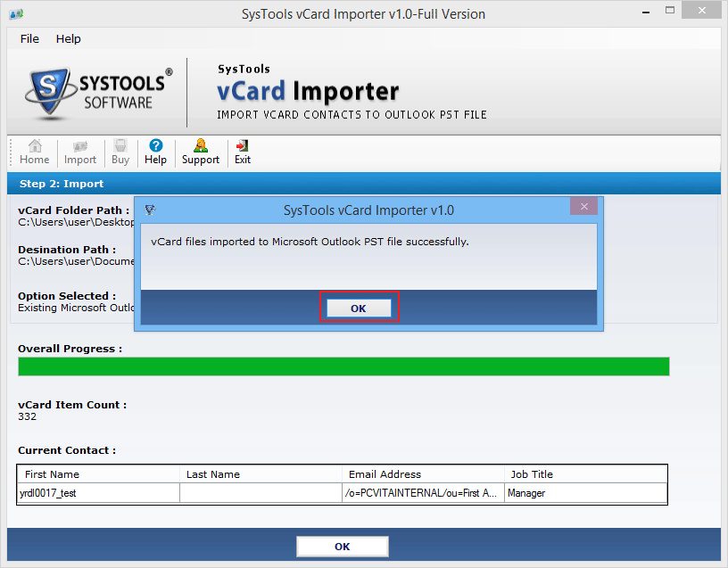Maximize the vCard Importer window
Viewport: 728px width, 568px height.
[669, 10]
